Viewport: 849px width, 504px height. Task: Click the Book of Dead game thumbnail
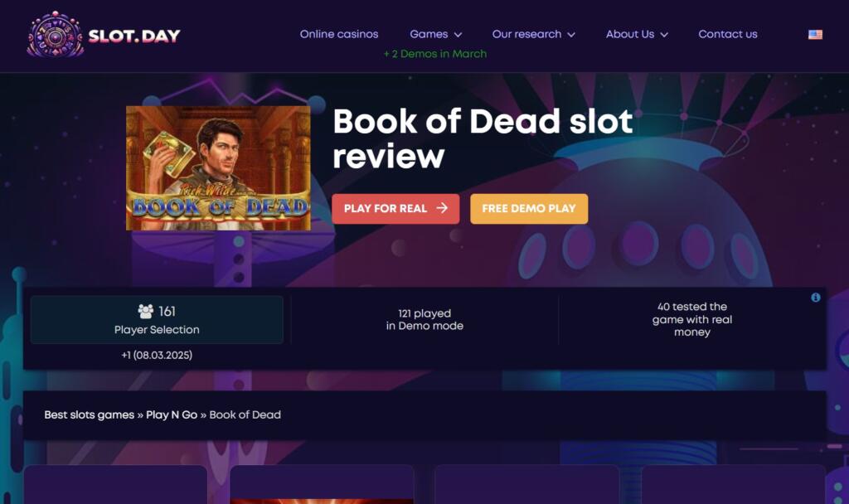pos(218,167)
